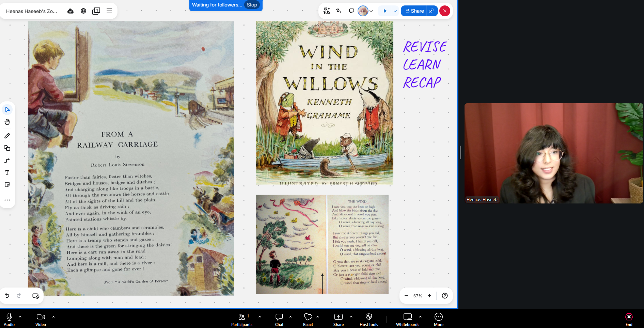Toggle Video on or off
644x328 pixels.
[41, 319]
